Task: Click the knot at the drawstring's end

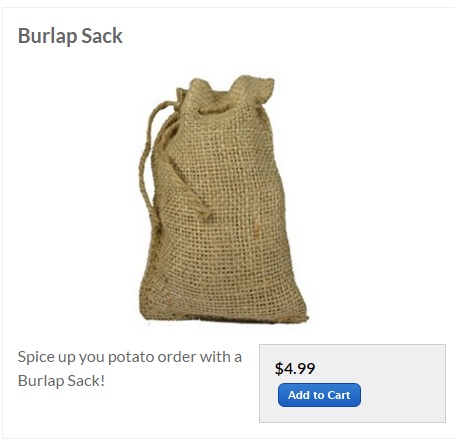Action: coord(204,213)
